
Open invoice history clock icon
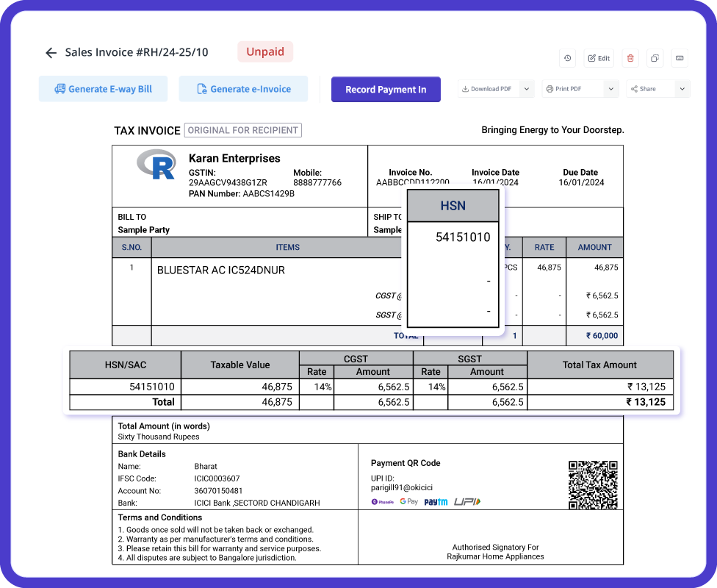click(x=567, y=58)
